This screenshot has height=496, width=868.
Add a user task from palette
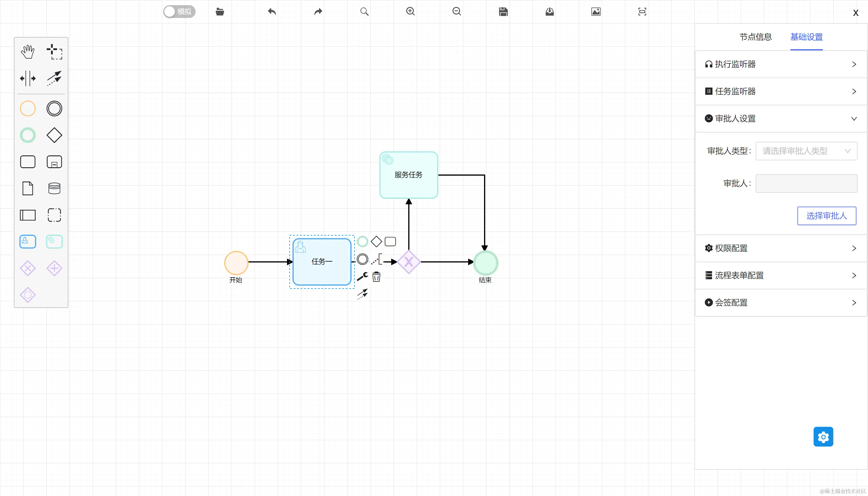(x=27, y=242)
